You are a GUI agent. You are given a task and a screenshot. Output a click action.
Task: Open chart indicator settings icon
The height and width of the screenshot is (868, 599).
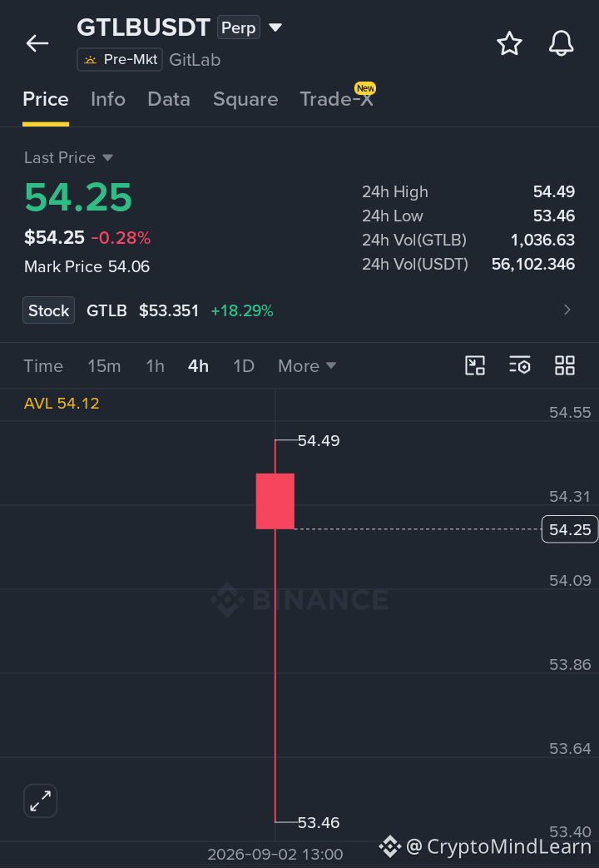click(520, 365)
